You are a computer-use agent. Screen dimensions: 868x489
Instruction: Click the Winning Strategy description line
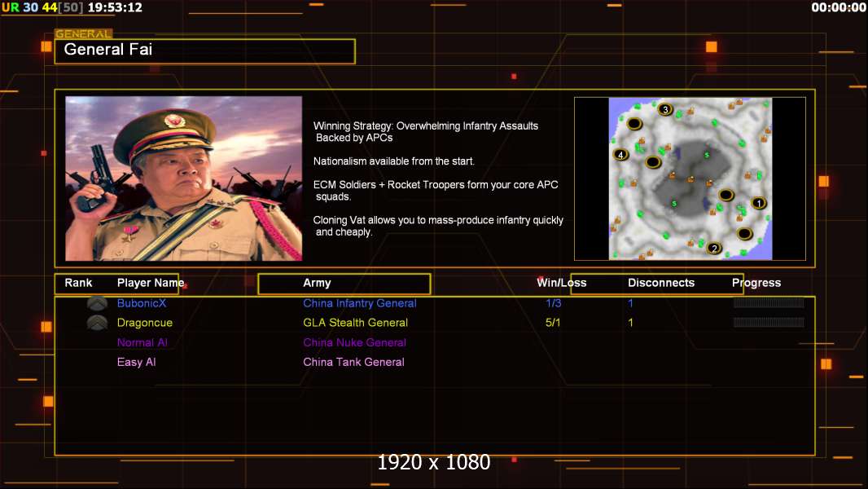pos(426,132)
